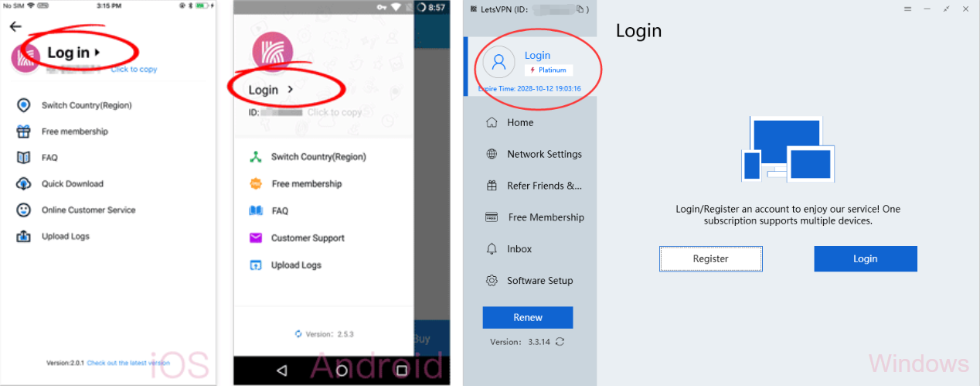Click the Register button
The width and height of the screenshot is (980, 386).
(x=711, y=259)
